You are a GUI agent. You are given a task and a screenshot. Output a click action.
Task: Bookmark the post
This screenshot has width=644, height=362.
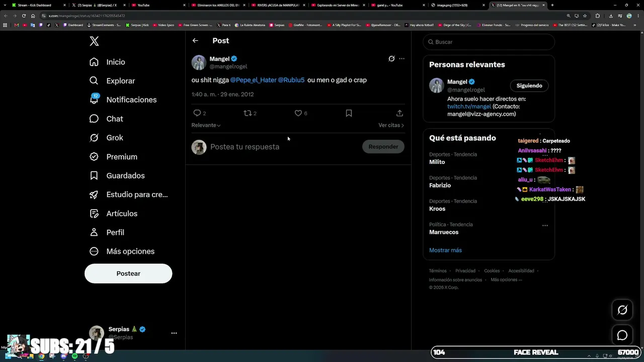tap(349, 113)
